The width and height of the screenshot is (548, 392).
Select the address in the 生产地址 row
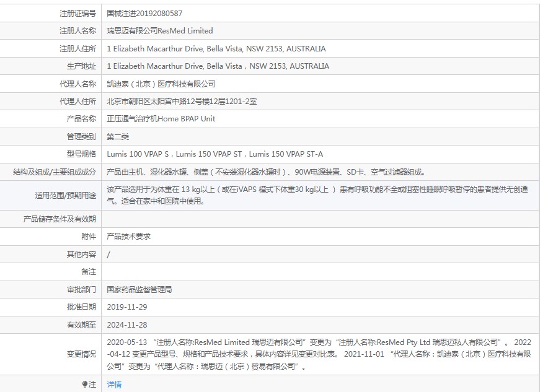(218, 66)
